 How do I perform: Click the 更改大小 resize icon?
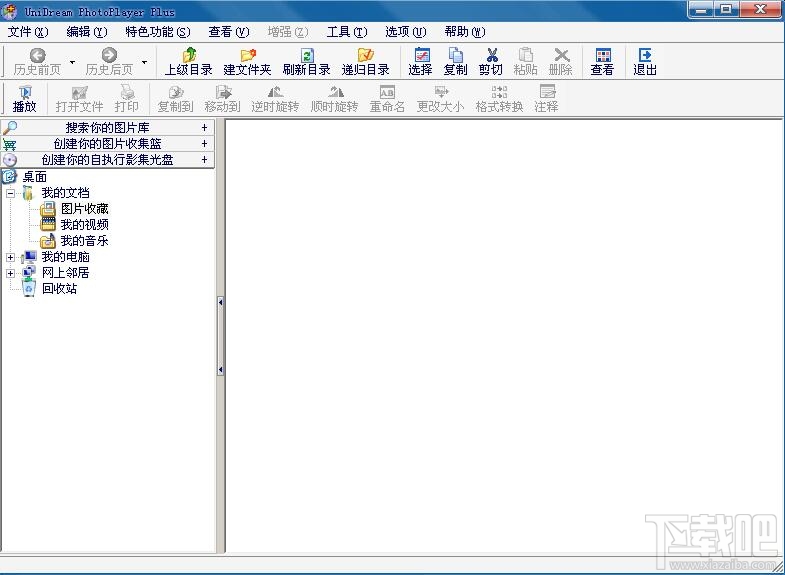pos(441,92)
